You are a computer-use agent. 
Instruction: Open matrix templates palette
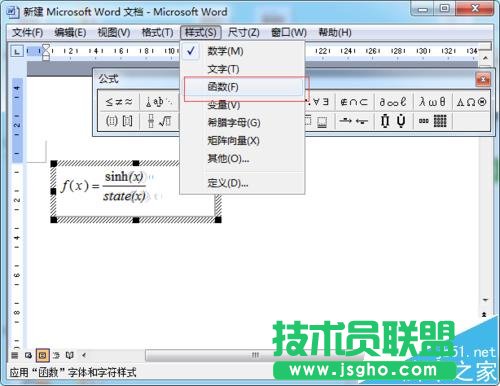432,121
